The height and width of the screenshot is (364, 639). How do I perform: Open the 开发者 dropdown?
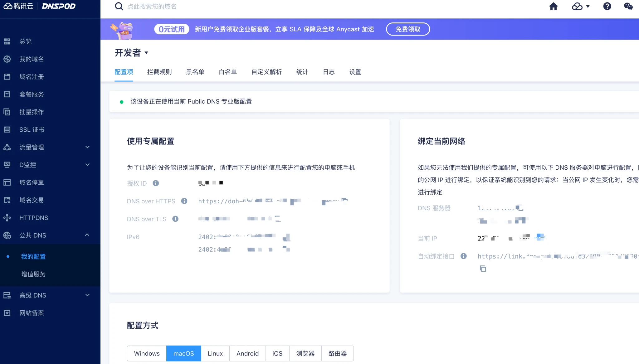(131, 53)
